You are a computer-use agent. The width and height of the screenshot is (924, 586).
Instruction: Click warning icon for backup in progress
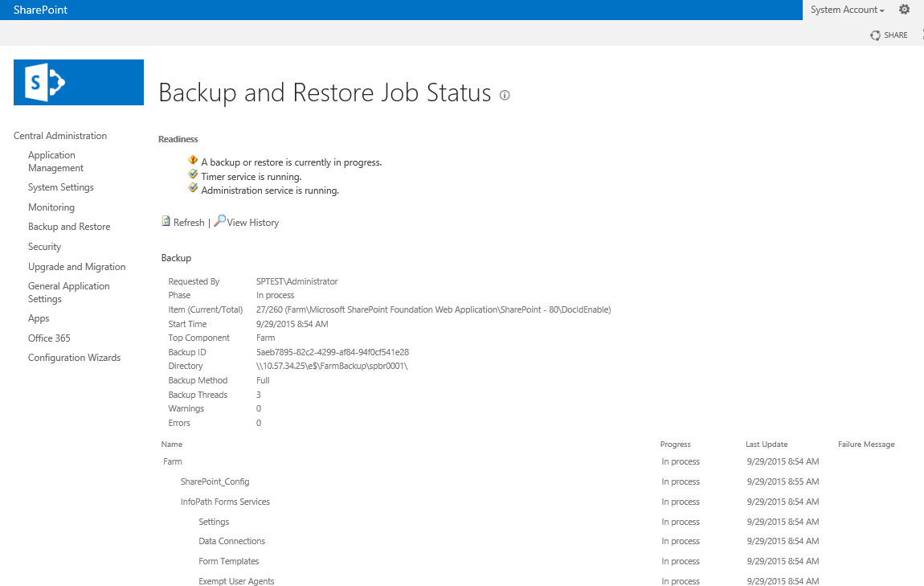coord(193,160)
